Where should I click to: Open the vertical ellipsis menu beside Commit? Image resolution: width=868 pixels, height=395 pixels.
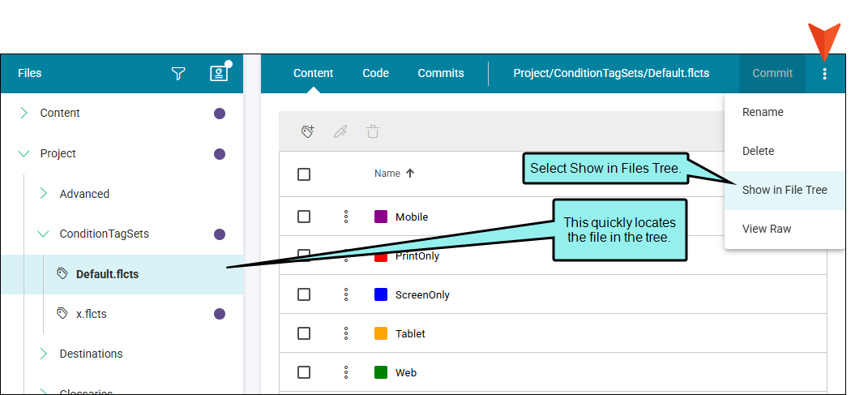pyautogui.click(x=825, y=74)
